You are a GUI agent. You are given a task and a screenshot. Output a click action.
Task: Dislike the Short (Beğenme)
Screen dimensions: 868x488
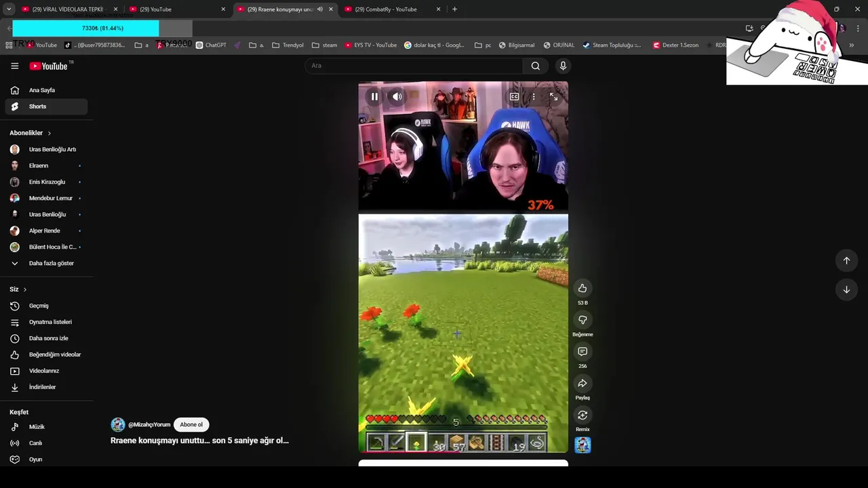pyautogui.click(x=583, y=320)
